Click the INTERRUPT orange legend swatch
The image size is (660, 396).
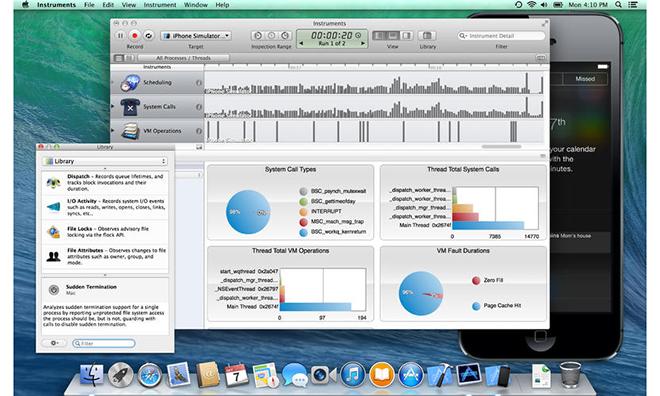click(303, 211)
